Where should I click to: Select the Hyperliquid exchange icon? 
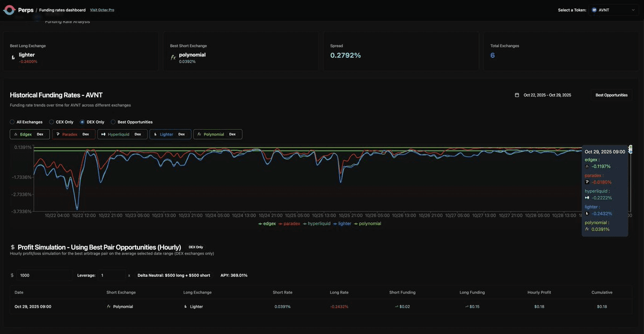click(x=103, y=134)
